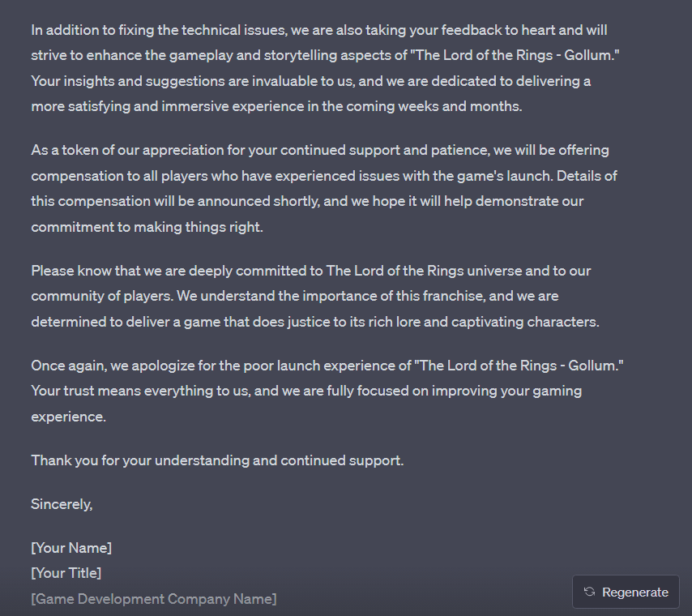Click the "[Game Development Company Name]" placeholder
The image size is (692, 616).
[154, 599]
